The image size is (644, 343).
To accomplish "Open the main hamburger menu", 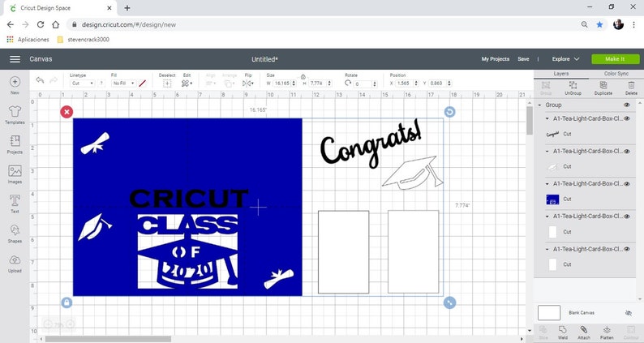I will [15, 59].
